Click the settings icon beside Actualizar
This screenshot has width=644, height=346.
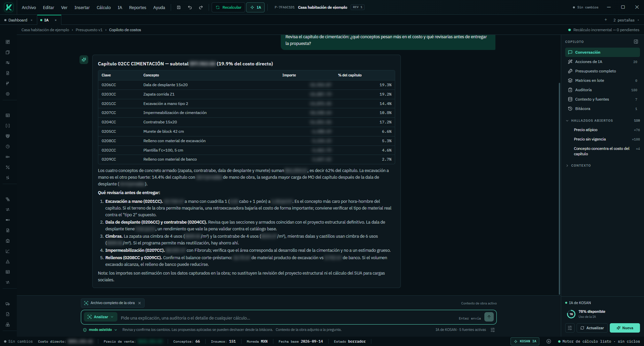(570, 328)
